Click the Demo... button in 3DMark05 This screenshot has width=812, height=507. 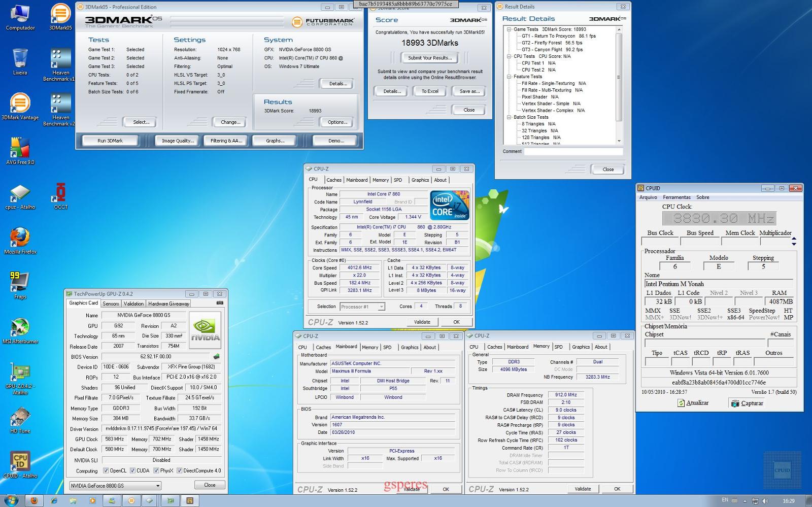[336, 141]
